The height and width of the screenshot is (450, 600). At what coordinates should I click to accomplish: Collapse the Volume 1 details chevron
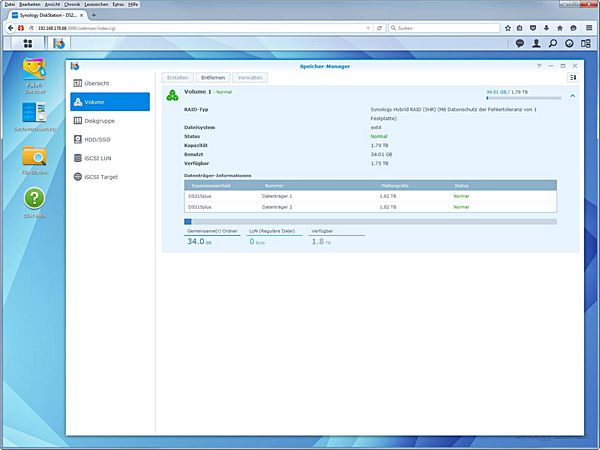coord(572,96)
